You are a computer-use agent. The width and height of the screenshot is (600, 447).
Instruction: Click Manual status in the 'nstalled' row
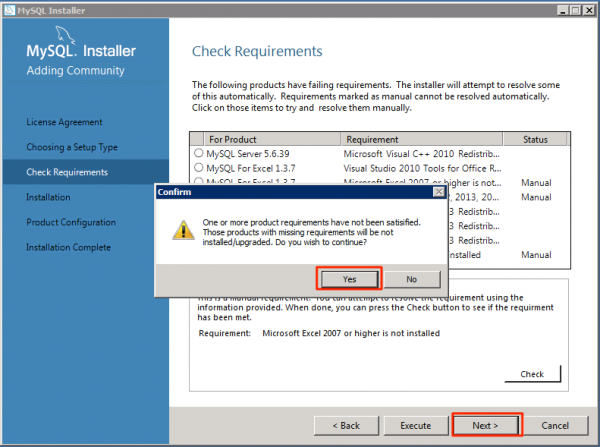pyautogui.click(x=536, y=255)
